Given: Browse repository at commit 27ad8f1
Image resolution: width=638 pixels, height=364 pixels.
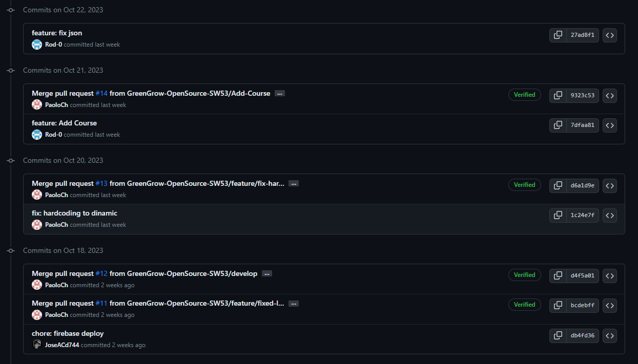Looking at the screenshot, I should [610, 35].
